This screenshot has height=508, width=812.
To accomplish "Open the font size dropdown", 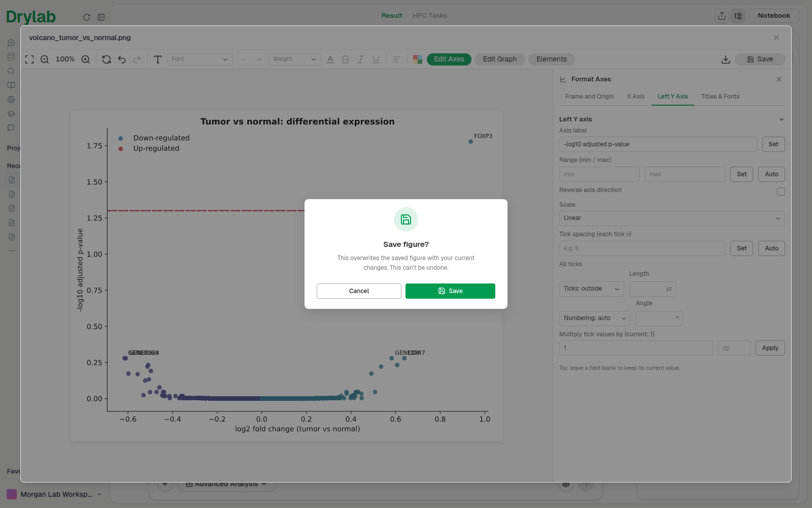I will click(x=251, y=59).
